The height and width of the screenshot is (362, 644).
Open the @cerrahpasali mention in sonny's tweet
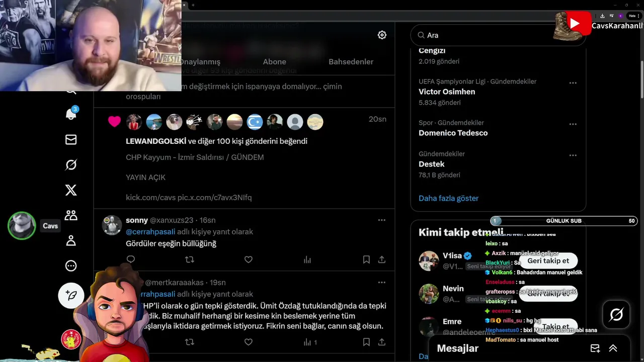[x=150, y=232]
